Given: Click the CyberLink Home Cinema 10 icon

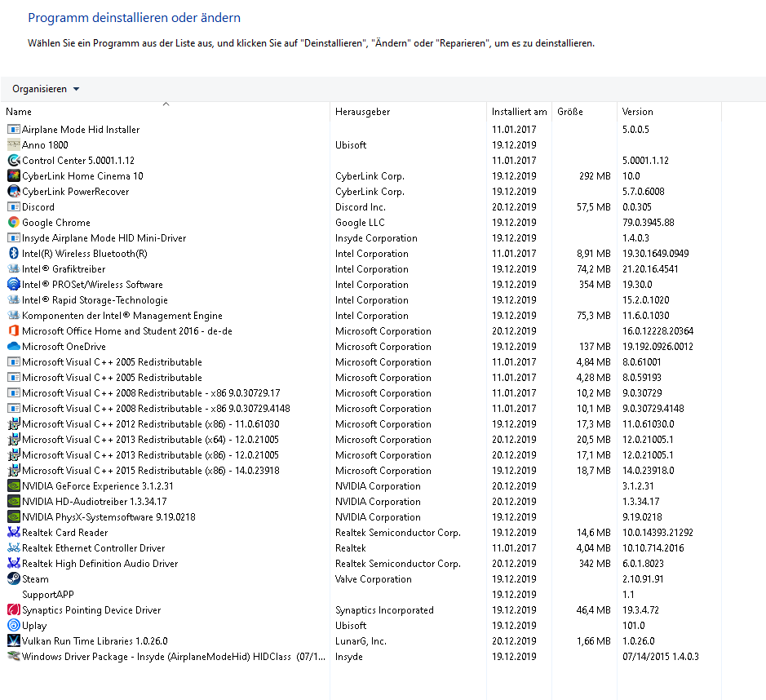Looking at the screenshot, I should click(x=14, y=176).
